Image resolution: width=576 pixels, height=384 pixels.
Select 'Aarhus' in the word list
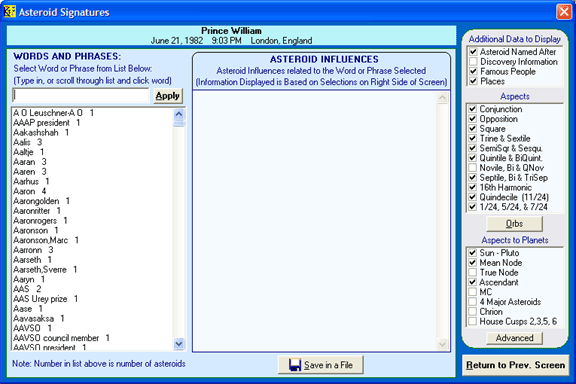point(92,182)
